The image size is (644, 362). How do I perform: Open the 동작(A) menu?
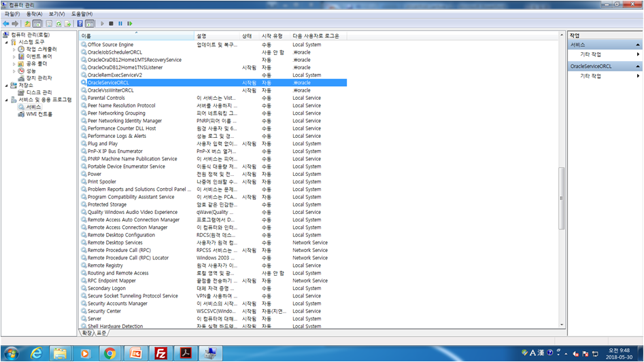[x=35, y=14]
